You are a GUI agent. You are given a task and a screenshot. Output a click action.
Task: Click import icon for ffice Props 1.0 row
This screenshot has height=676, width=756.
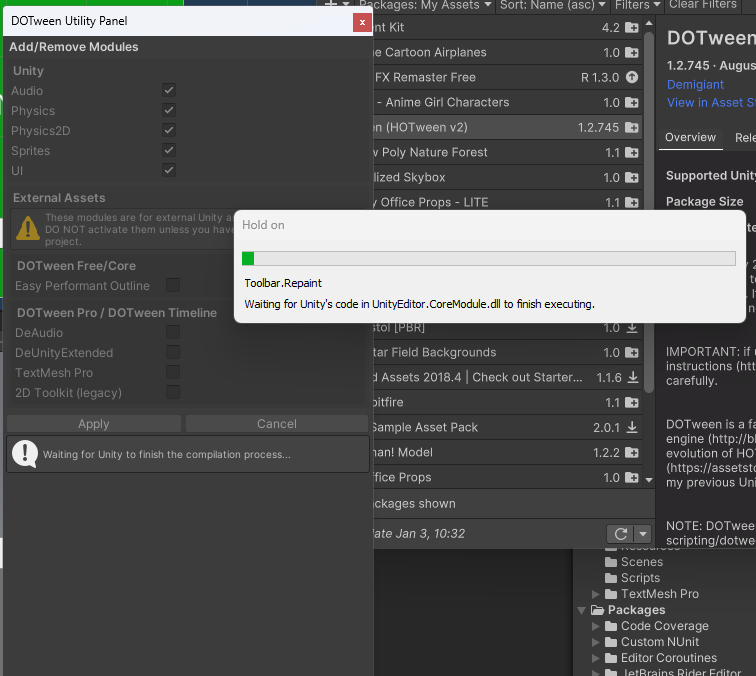[632, 477]
